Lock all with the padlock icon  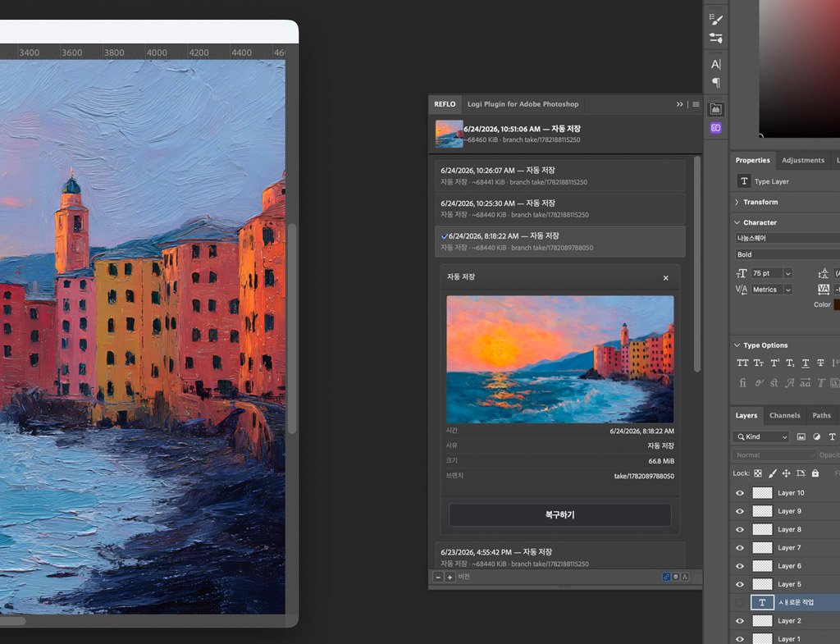(815, 473)
